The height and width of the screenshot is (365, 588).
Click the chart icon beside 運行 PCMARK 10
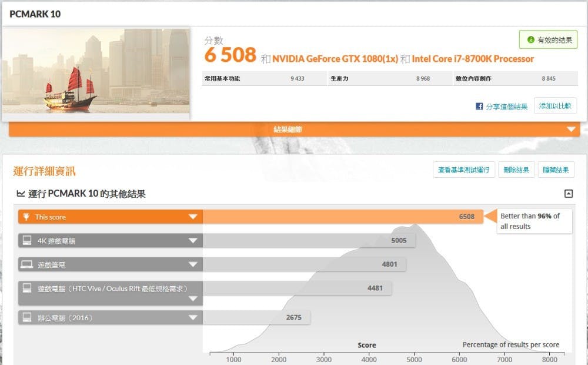(21, 194)
